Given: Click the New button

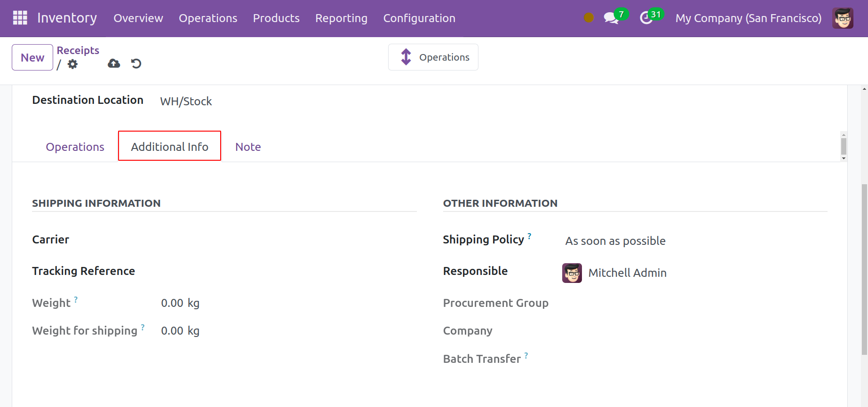Looking at the screenshot, I should click(32, 57).
